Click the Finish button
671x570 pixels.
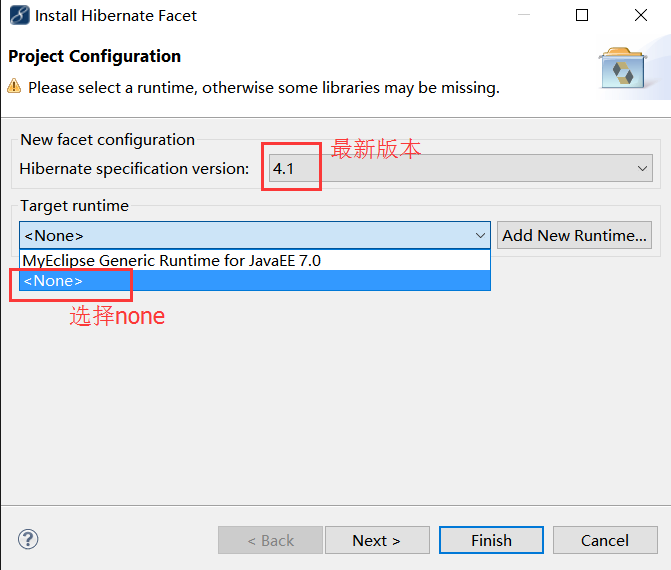(491, 540)
